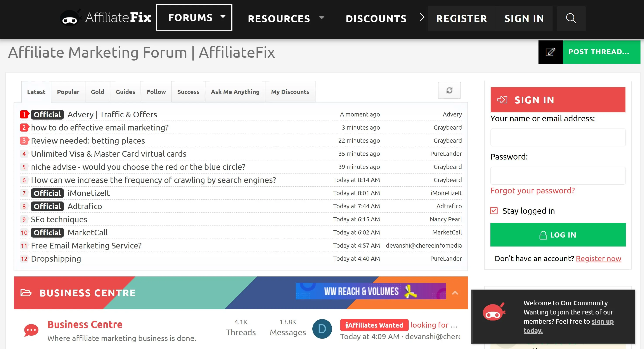Expand the Forums dropdown arrow
644x349 pixels.
(223, 17)
